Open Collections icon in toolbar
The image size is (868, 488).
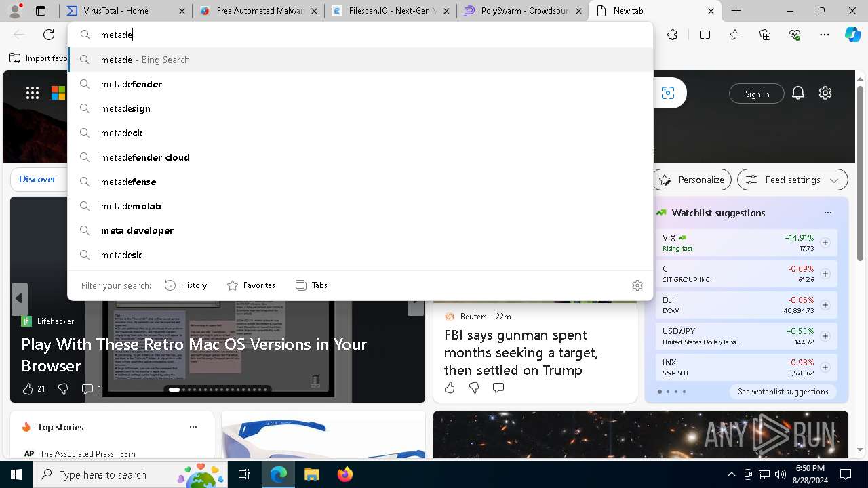(765, 35)
